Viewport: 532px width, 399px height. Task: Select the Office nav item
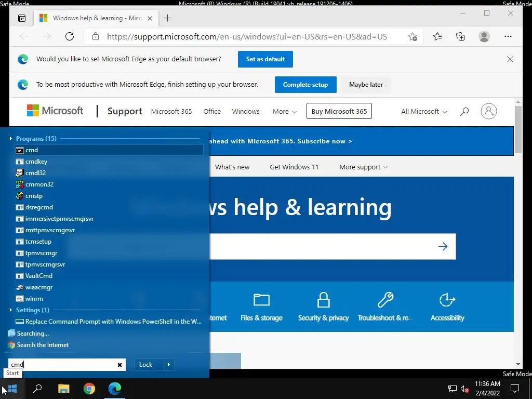[212, 111]
